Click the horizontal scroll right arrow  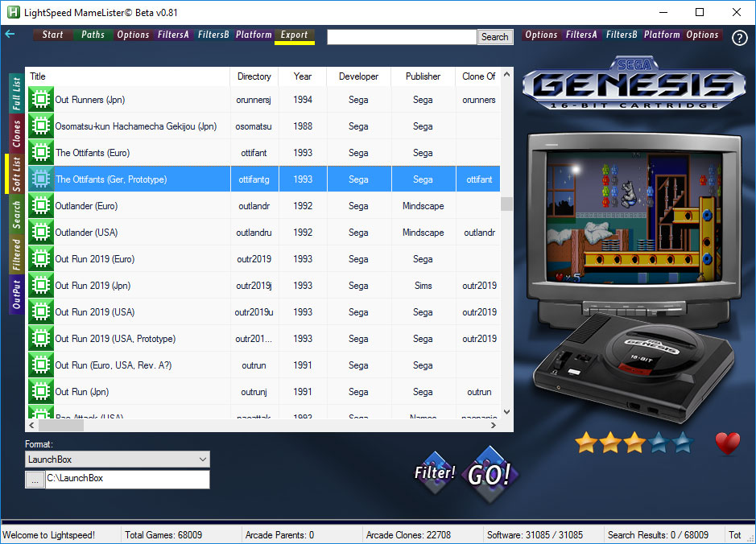click(493, 425)
